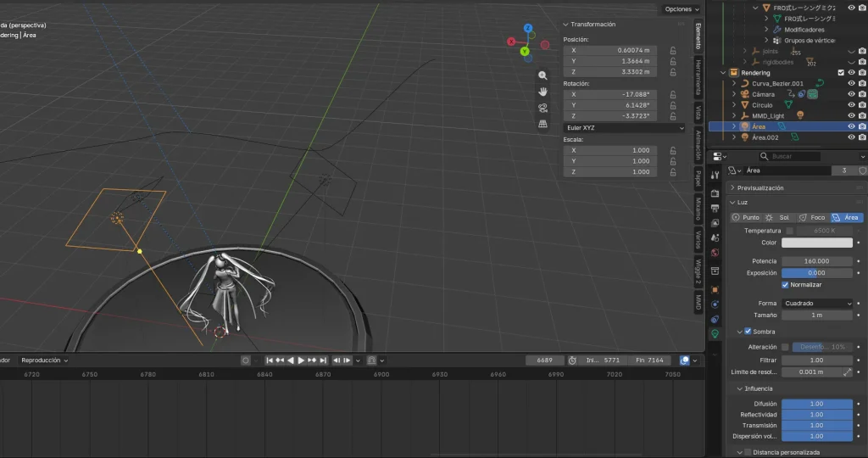Click the fake user shield icon

click(862, 170)
